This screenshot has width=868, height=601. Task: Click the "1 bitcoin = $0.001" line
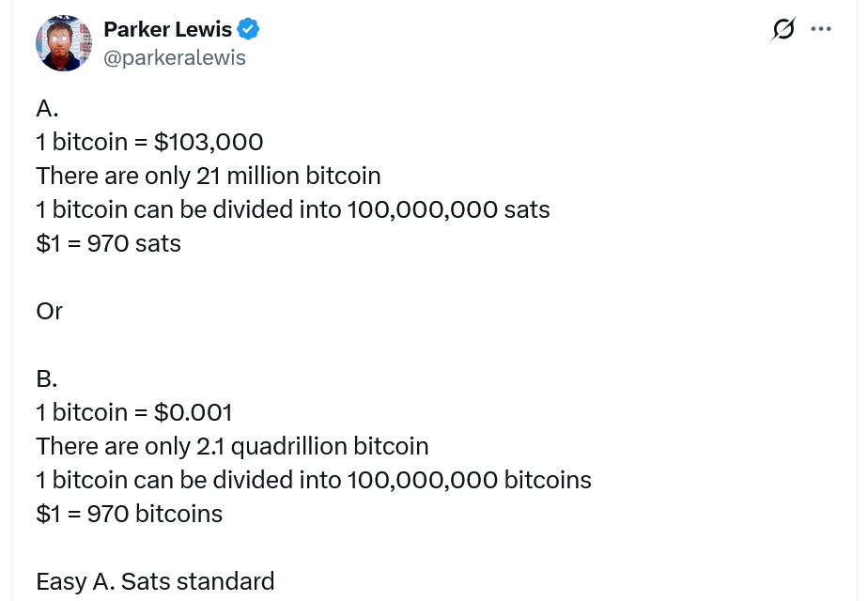point(133,412)
